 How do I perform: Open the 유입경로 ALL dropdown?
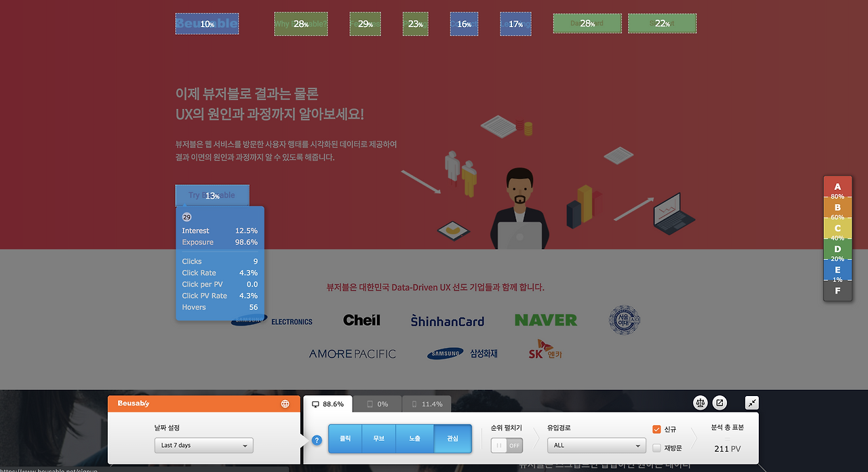596,445
